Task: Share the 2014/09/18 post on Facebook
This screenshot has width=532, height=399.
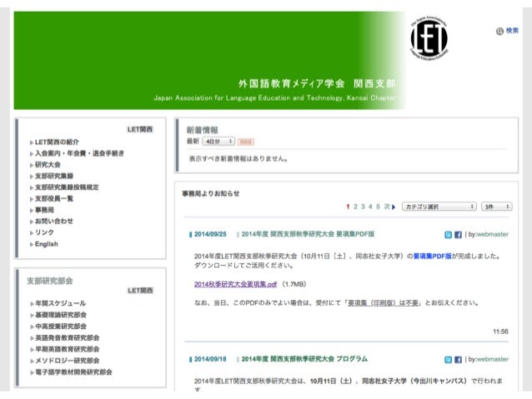Action: (458, 360)
